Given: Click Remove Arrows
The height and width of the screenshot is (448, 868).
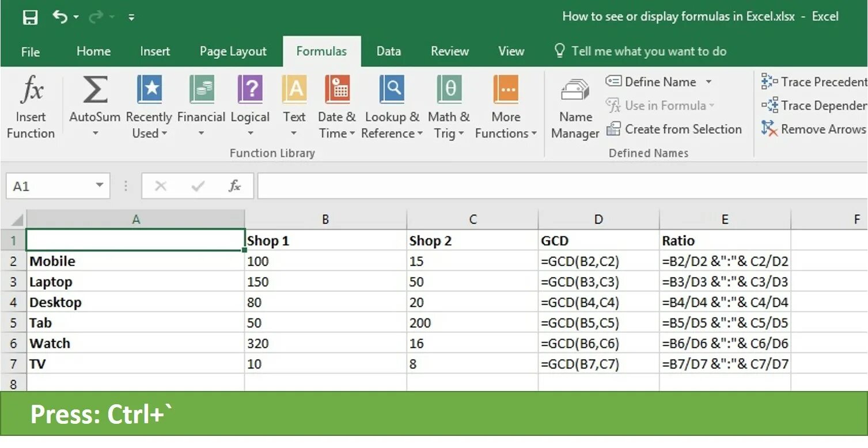Looking at the screenshot, I should (x=814, y=129).
